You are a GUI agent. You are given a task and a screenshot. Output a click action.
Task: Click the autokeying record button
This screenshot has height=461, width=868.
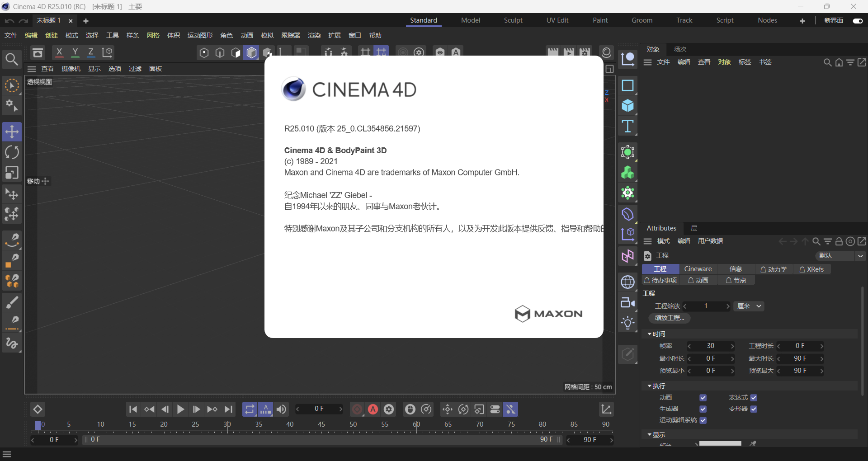pos(373,409)
